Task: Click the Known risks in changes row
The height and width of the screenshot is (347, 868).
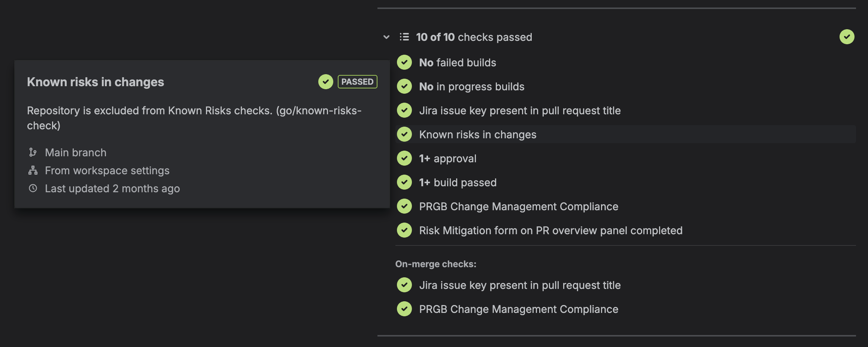Action: point(477,135)
